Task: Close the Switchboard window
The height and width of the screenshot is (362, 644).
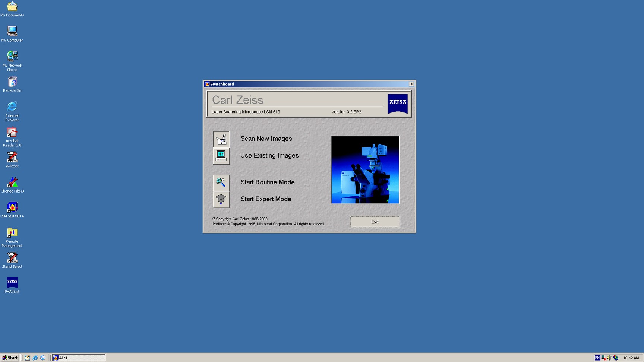Action: 411,84
